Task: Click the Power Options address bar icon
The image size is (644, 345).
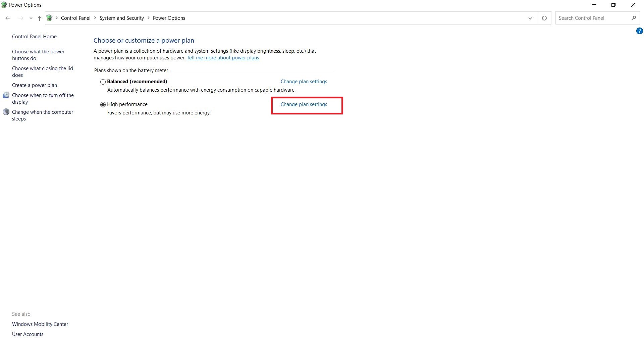Action: click(50, 18)
